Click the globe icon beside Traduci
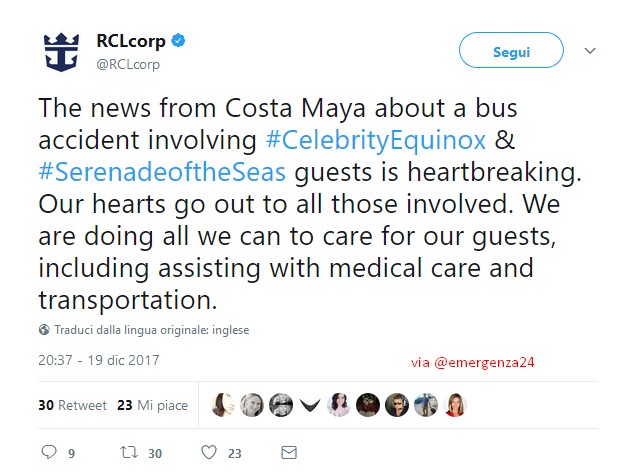Screen dimensions: 635x473 click(x=44, y=330)
